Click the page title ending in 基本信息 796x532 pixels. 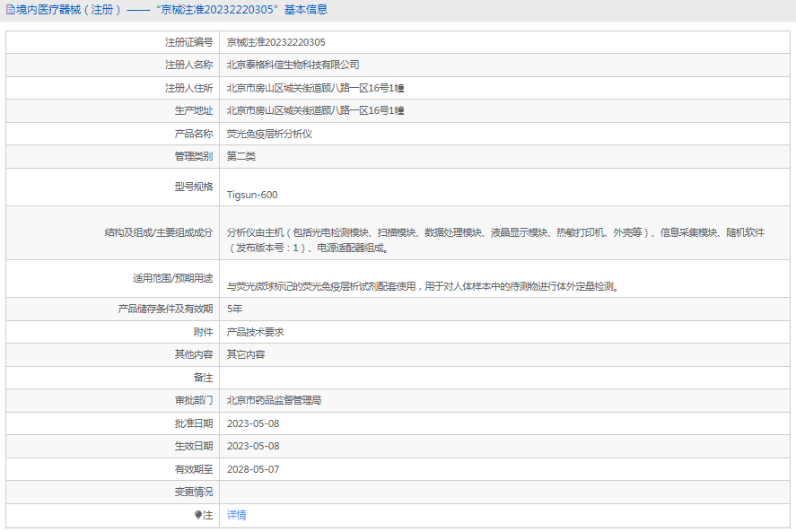pyautogui.click(x=172, y=10)
